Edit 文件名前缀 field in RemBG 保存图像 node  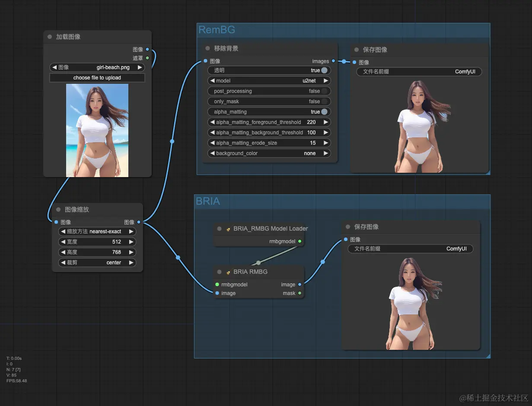point(419,72)
